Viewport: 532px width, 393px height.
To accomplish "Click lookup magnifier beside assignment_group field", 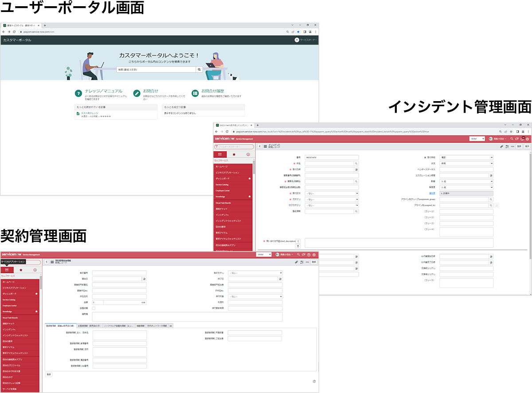I will (491, 200).
